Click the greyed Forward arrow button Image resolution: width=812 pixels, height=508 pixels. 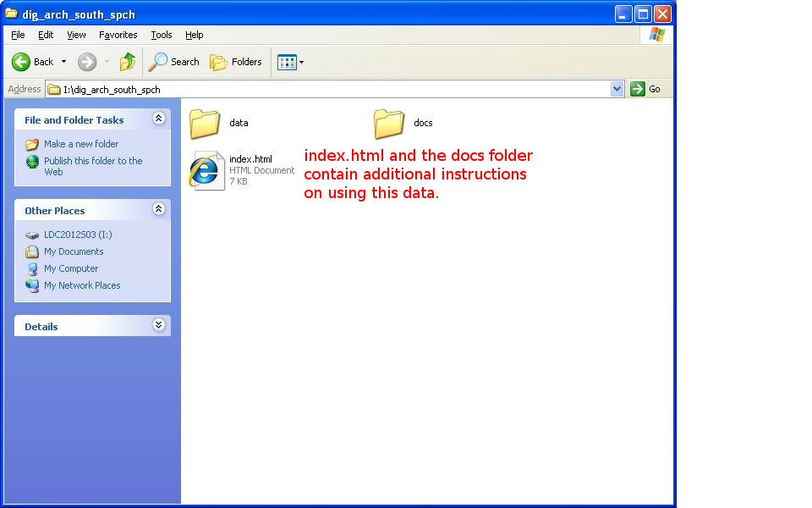[x=87, y=62]
